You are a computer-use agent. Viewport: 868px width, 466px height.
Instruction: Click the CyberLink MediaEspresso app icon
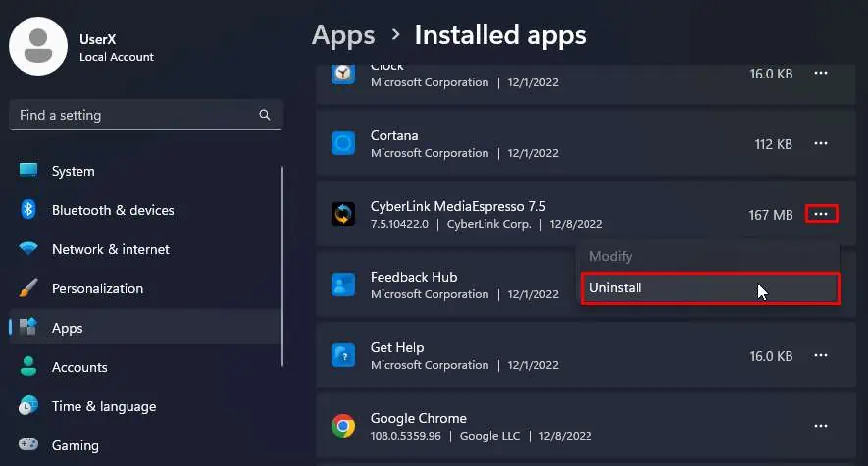[x=342, y=214]
